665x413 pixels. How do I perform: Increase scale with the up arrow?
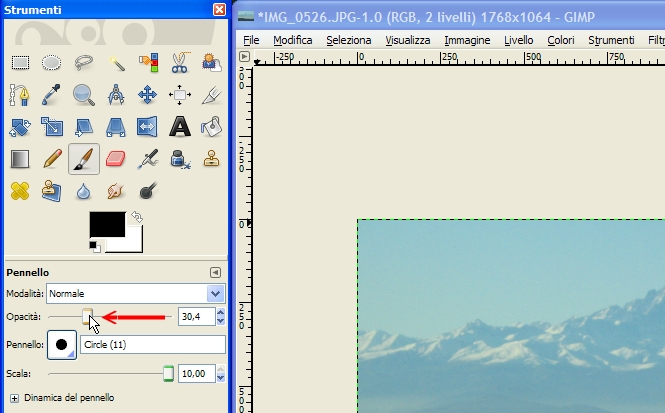coord(221,369)
